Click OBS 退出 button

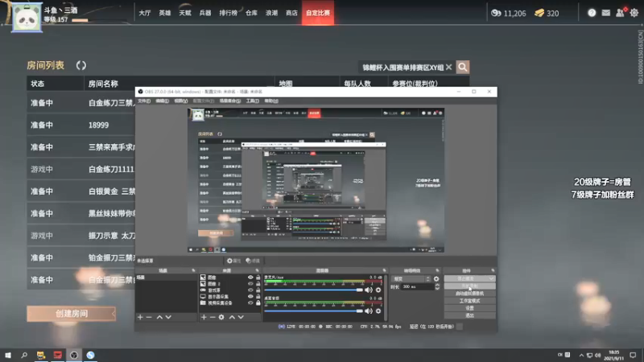(x=469, y=315)
